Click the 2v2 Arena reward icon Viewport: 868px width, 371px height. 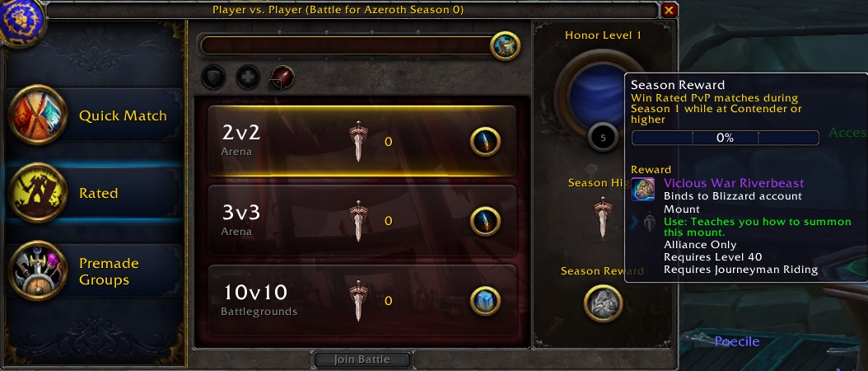[x=486, y=142]
